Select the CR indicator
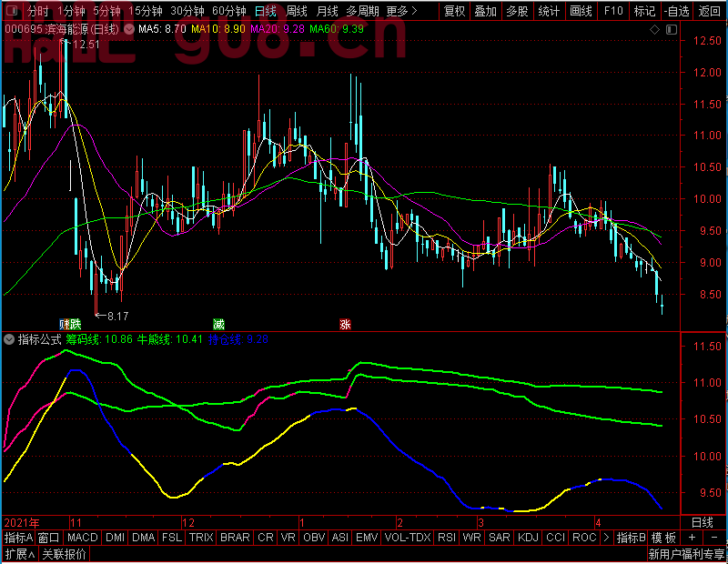This screenshot has width=728, height=564. [x=266, y=538]
